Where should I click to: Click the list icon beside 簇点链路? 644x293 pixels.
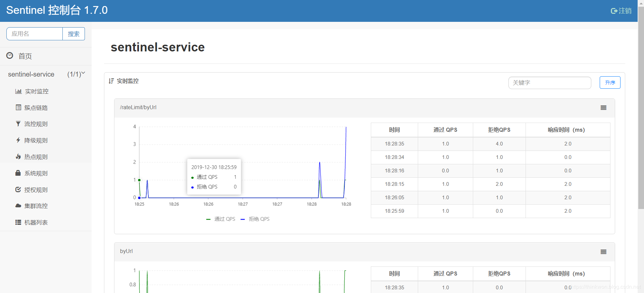[18, 108]
